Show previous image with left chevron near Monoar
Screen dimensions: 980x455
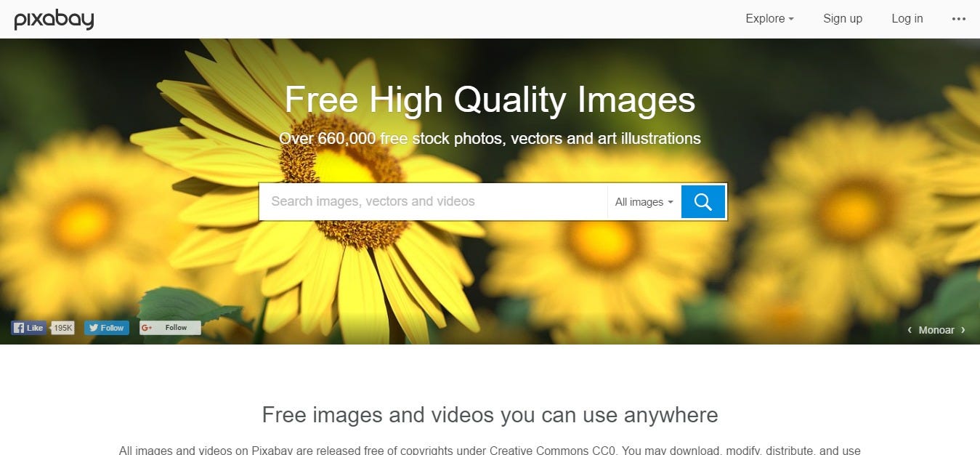(910, 330)
